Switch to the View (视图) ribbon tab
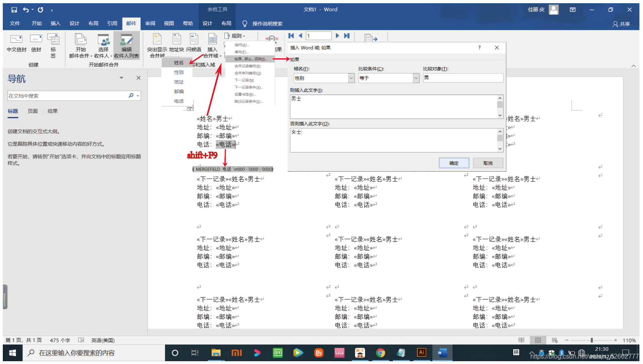The image size is (643, 364). 169,24
